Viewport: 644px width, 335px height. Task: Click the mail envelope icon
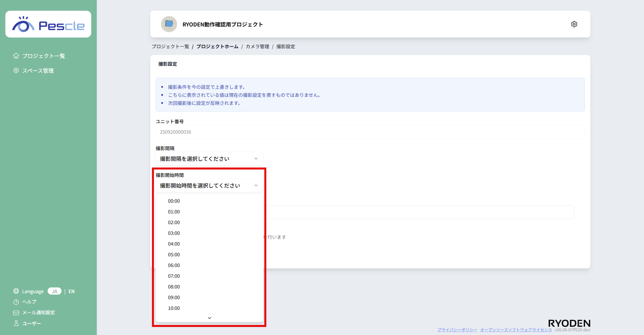click(16, 313)
